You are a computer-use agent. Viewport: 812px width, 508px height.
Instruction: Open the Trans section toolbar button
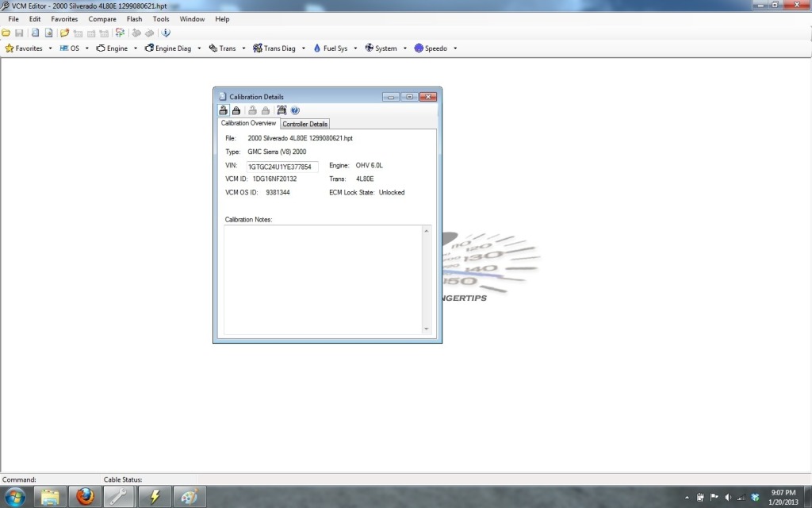(222, 48)
